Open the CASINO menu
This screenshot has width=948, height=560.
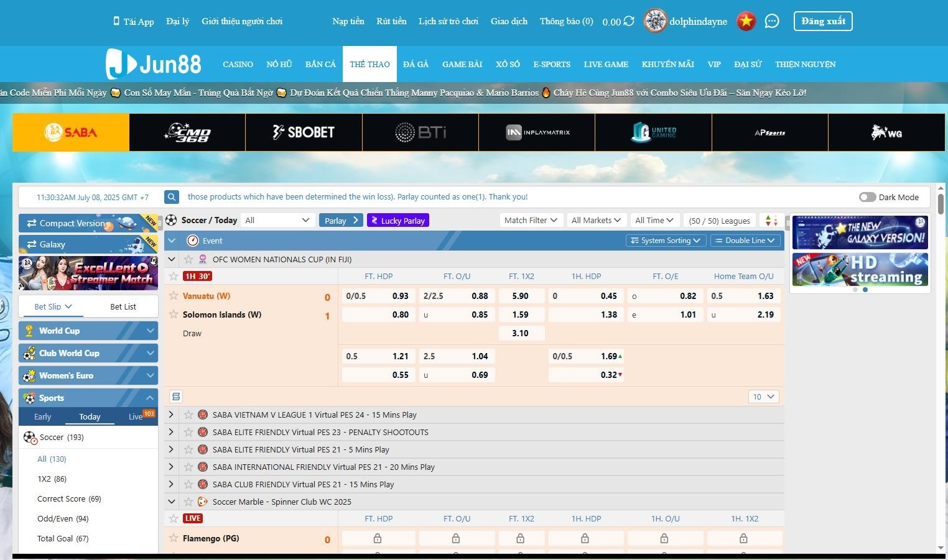pyautogui.click(x=238, y=64)
